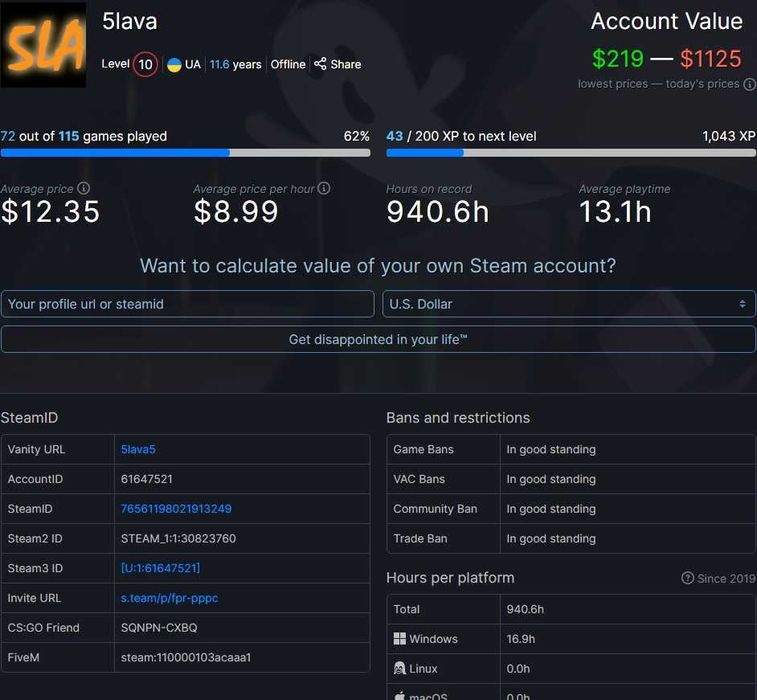Viewport: 757px width, 700px height.
Task: Click the games played progress bar
Action: coord(185,153)
